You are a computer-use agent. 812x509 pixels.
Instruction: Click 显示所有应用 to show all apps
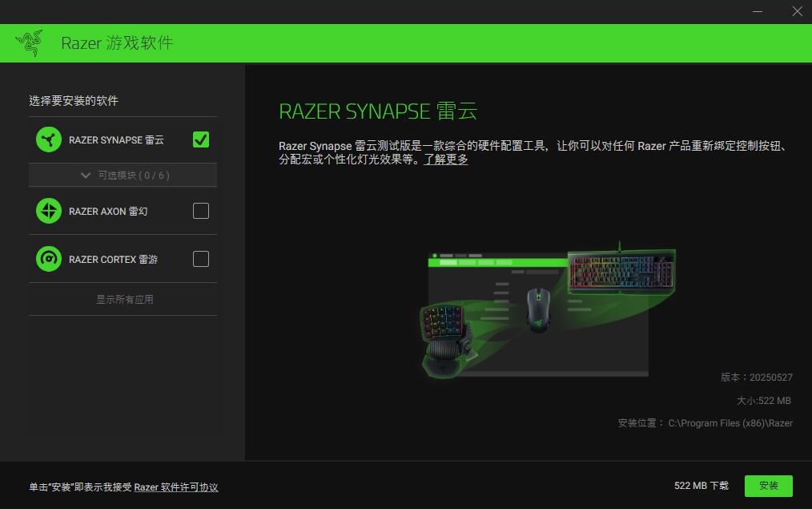point(125,299)
